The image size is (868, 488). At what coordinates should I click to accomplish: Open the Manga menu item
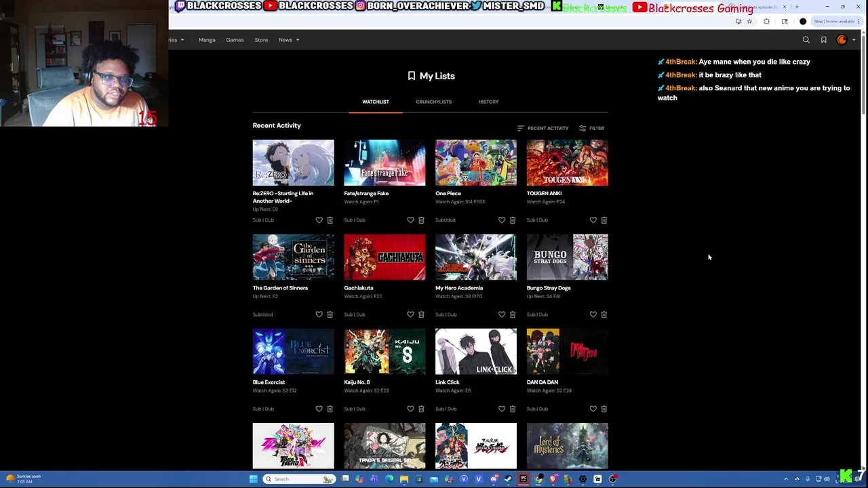pyautogui.click(x=207, y=40)
